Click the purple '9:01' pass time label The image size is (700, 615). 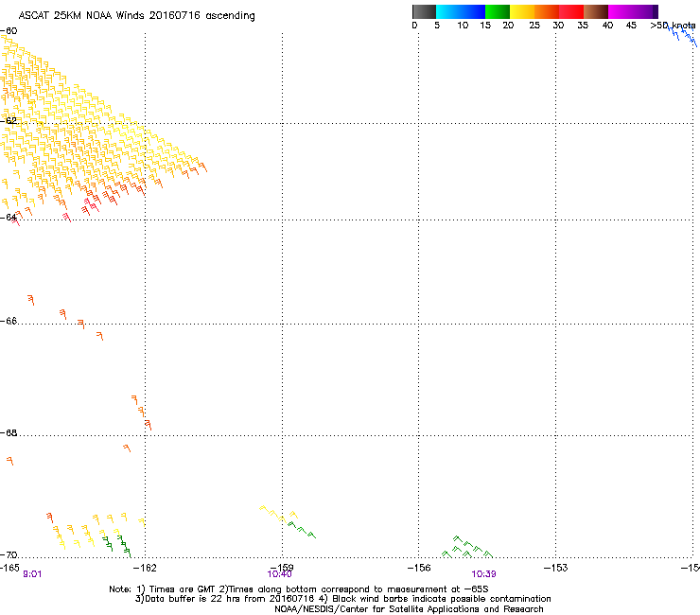32,574
